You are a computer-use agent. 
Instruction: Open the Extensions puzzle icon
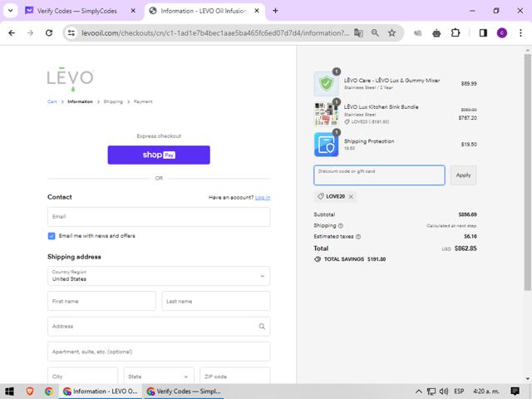(456, 33)
